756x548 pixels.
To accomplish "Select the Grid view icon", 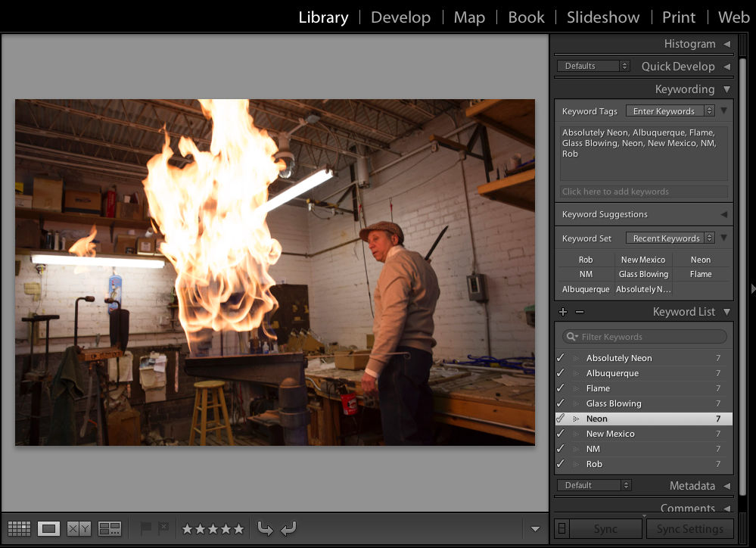I will click(19, 528).
